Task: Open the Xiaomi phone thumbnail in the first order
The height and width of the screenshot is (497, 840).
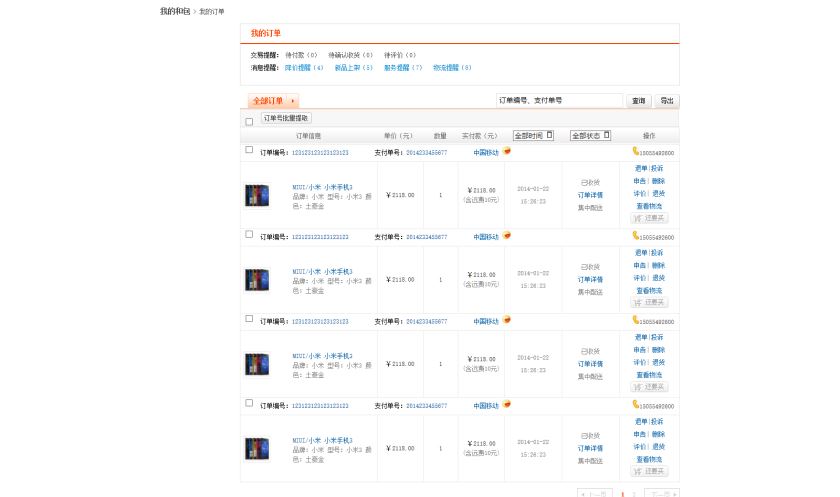Action: [257, 195]
